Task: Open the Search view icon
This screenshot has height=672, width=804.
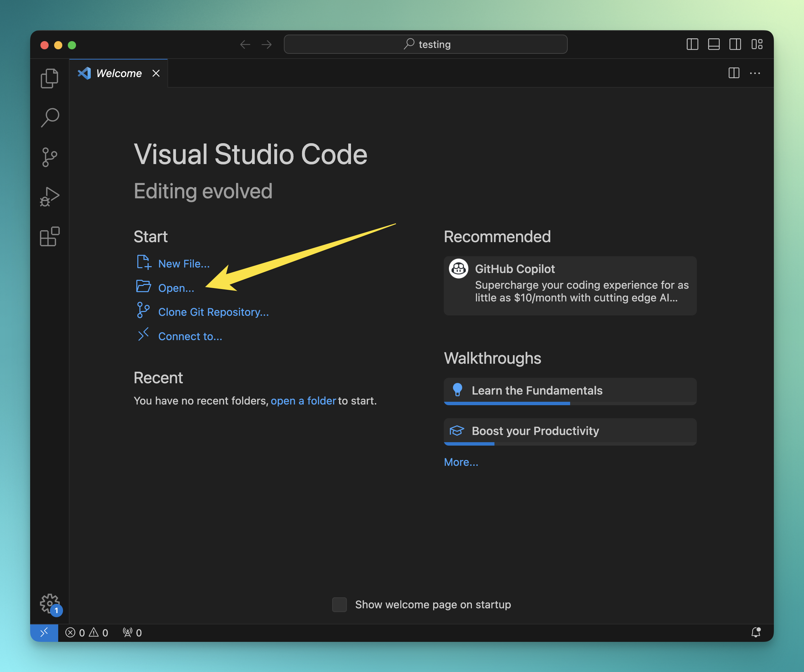Action: tap(49, 117)
